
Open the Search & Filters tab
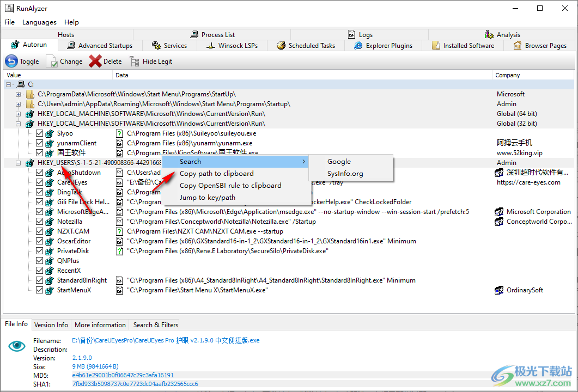pos(156,324)
